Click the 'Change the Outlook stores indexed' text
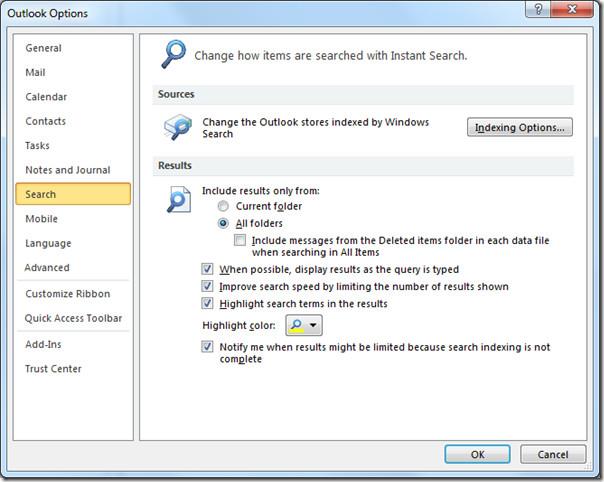Screen dimensions: 604x482 pyautogui.click(x=316, y=128)
